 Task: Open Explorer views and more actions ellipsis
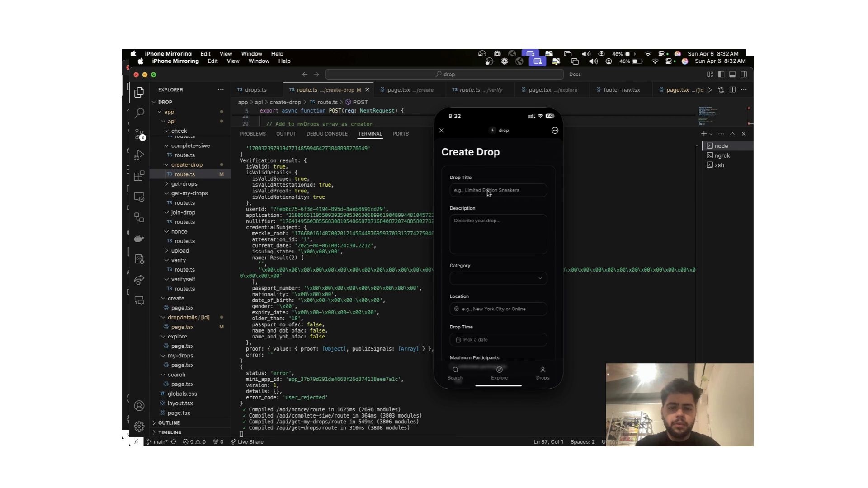point(221,89)
